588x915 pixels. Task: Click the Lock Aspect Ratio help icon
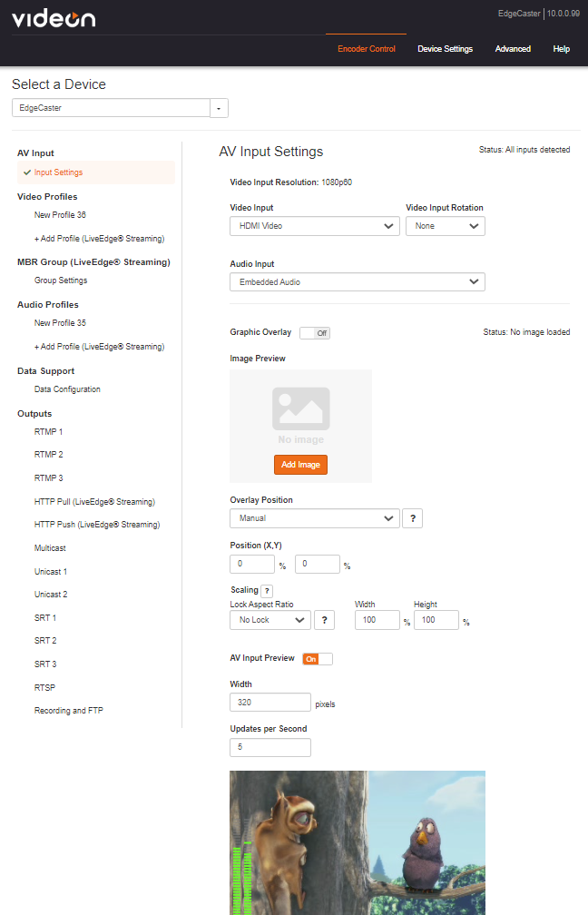point(325,619)
